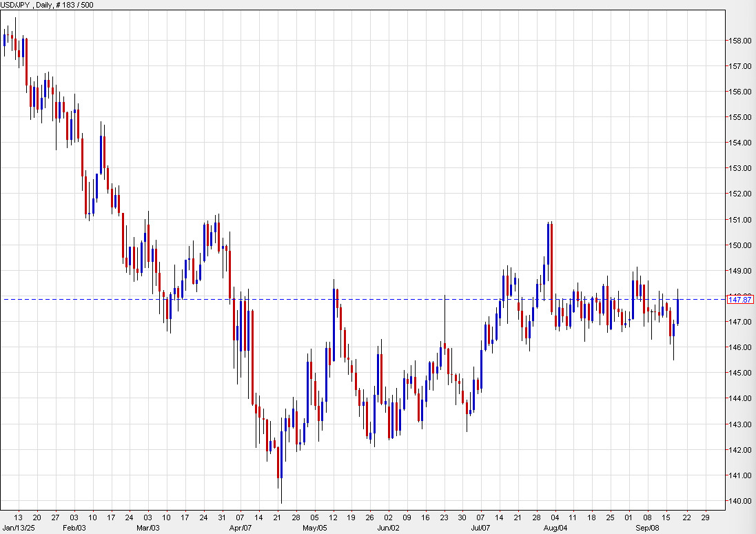Select the Jun/02 date label
The width and height of the screenshot is (756, 534).
(389, 528)
